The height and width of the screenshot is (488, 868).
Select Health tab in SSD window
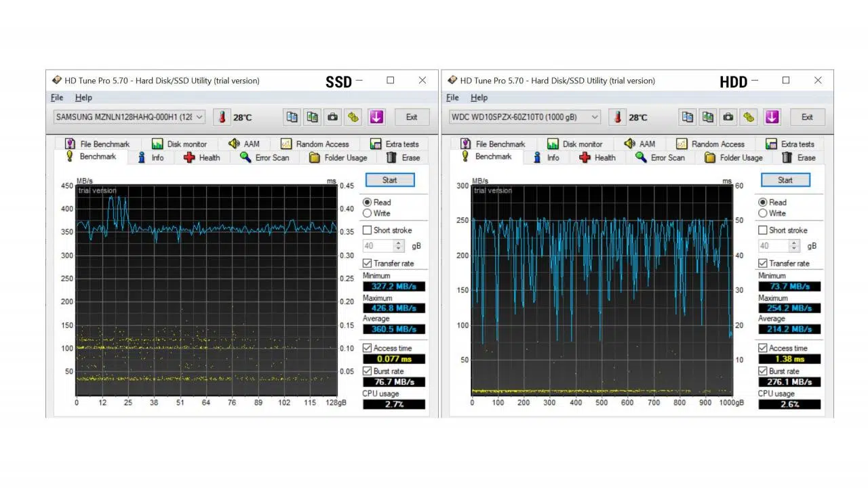pos(202,158)
